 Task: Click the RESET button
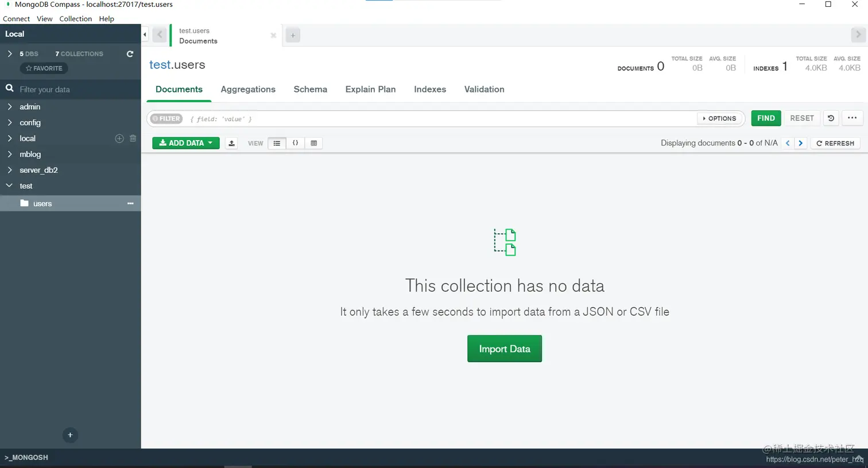point(801,118)
